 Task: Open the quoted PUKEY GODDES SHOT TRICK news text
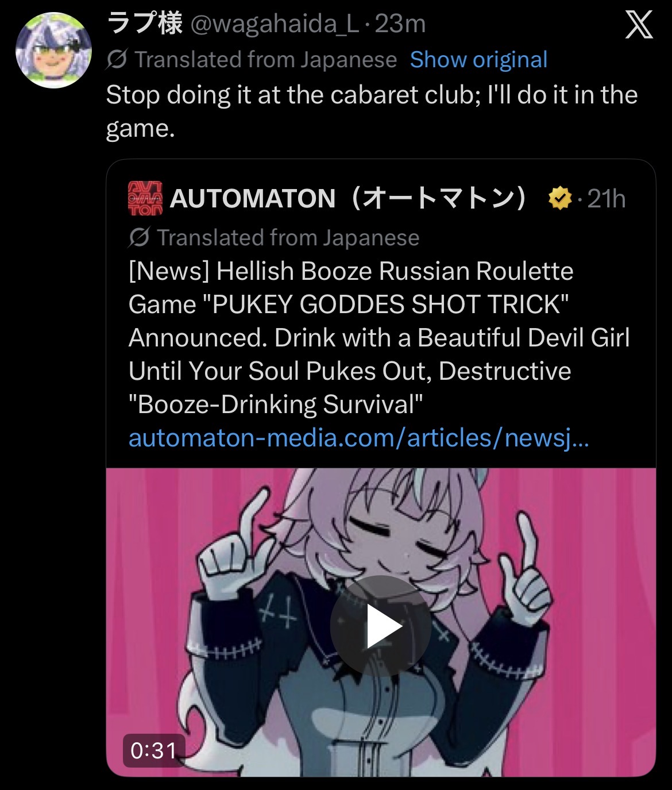pyautogui.click(x=379, y=338)
